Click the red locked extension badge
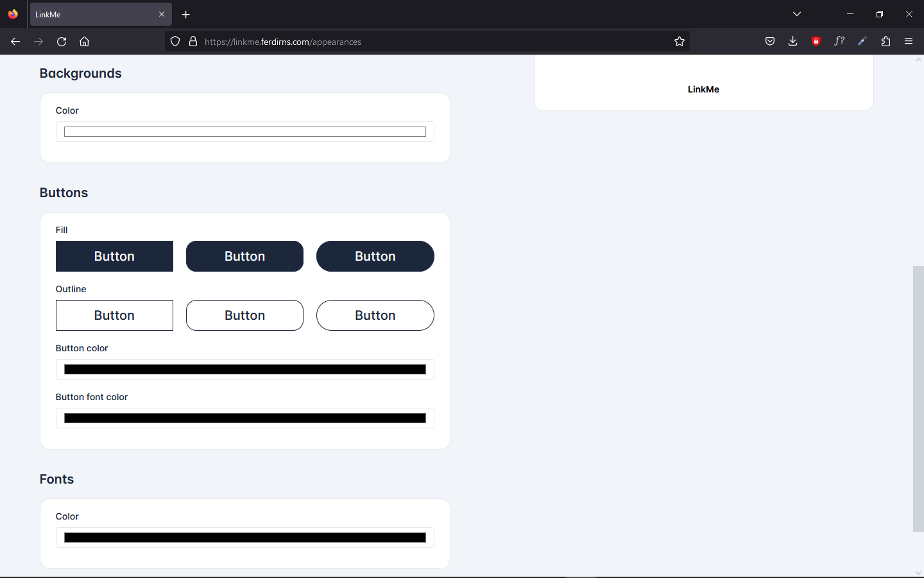 (x=816, y=41)
